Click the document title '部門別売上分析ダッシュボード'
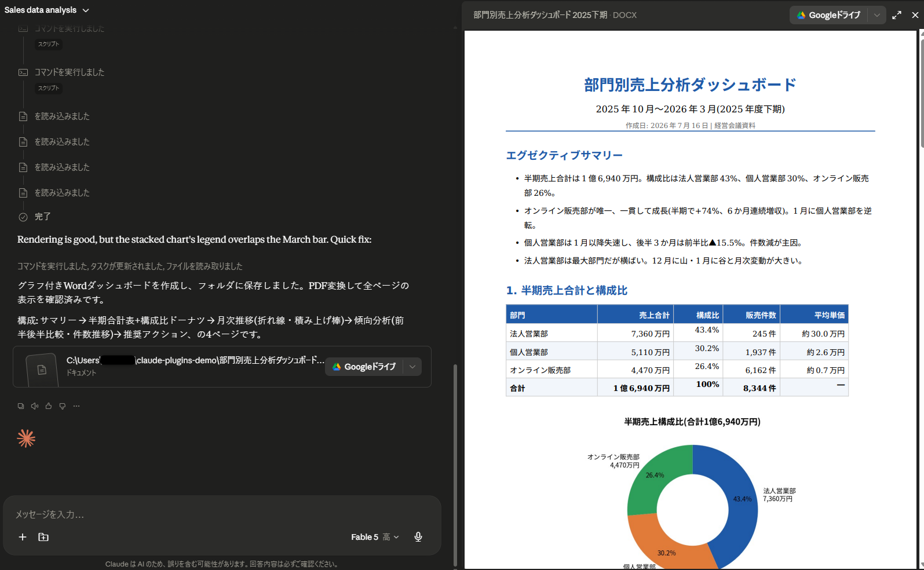Screen dimensions: 924x570 [690, 85]
